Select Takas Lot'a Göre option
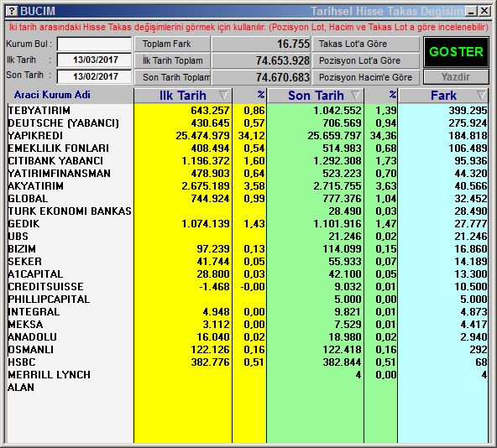 pyautogui.click(x=366, y=44)
